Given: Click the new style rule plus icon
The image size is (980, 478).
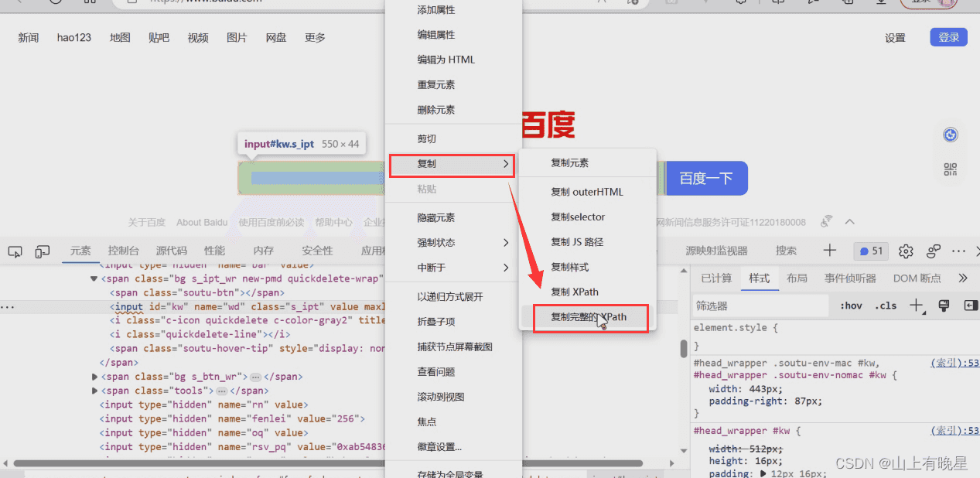Looking at the screenshot, I should pyautogui.click(x=917, y=306).
